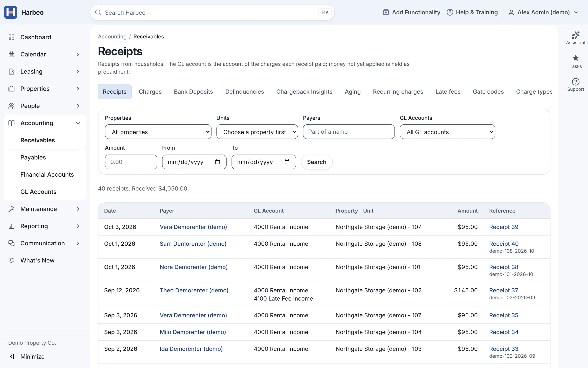
Task: Open GL Accounts in the sidebar
Action: (38, 192)
